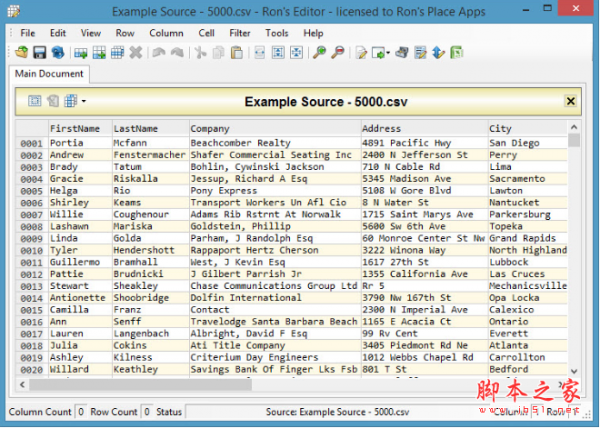This screenshot has height=428, width=600.
Task: Click the gray X delete icon in toolbar
Action: pos(136,52)
